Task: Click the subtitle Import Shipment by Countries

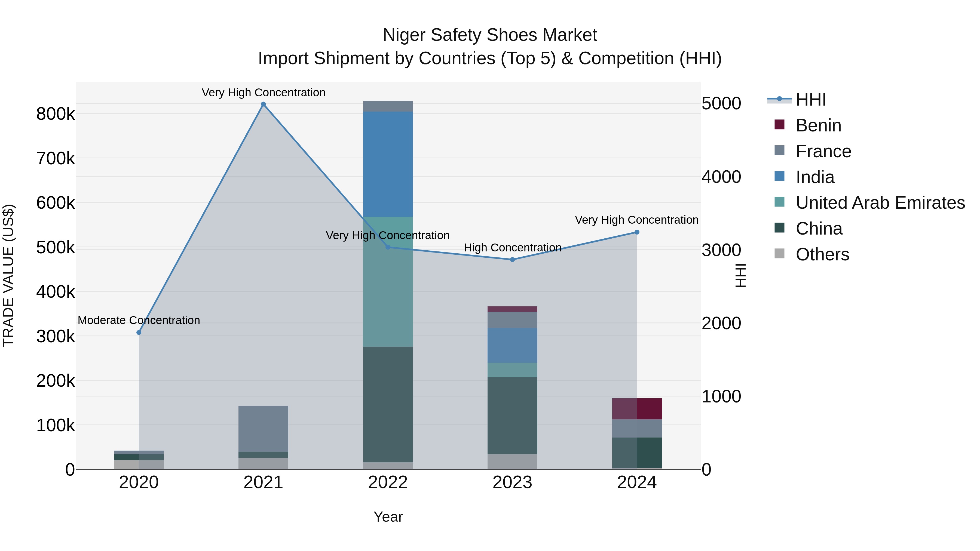Action: [490, 59]
